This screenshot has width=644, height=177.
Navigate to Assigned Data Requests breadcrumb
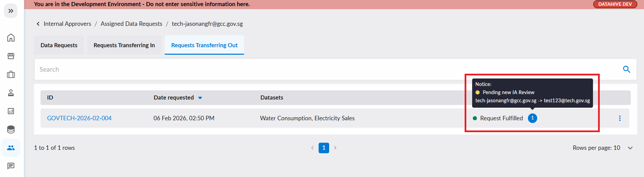131,24
